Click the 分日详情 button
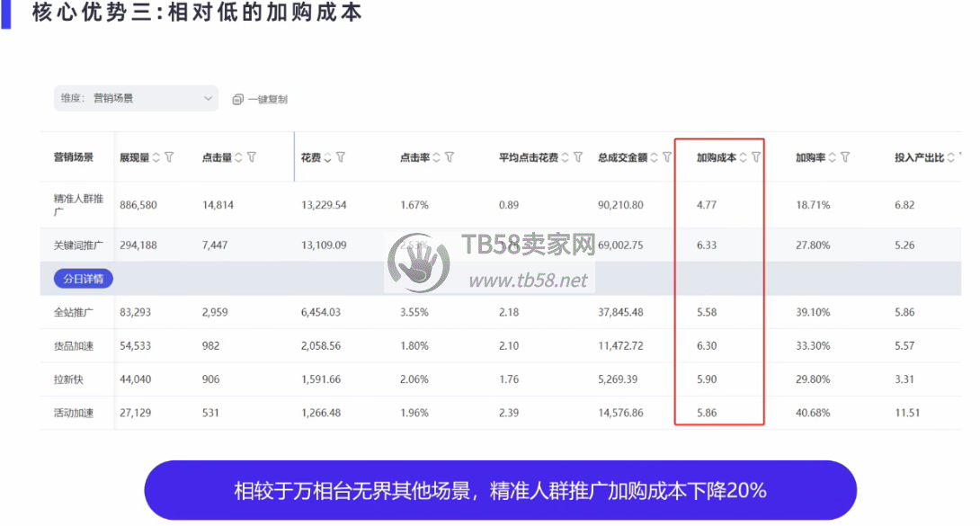This screenshot has height=526, width=980. [83, 279]
